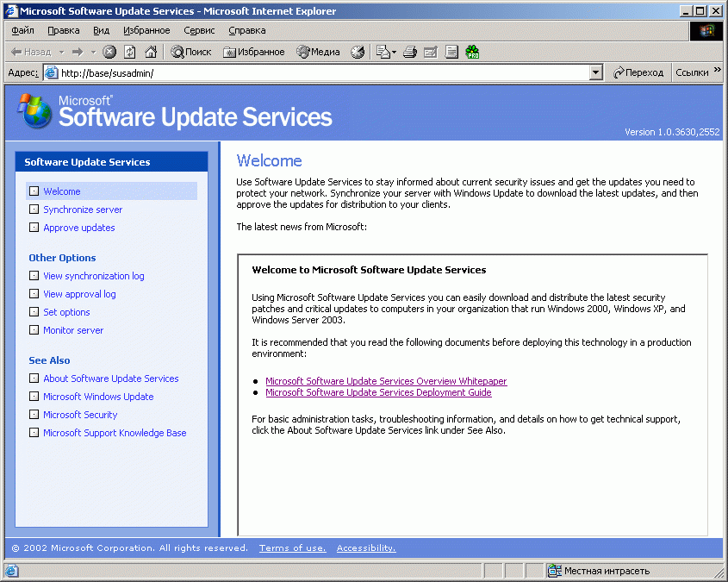Open the Файл menu
728x582 pixels.
pos(22,31)
